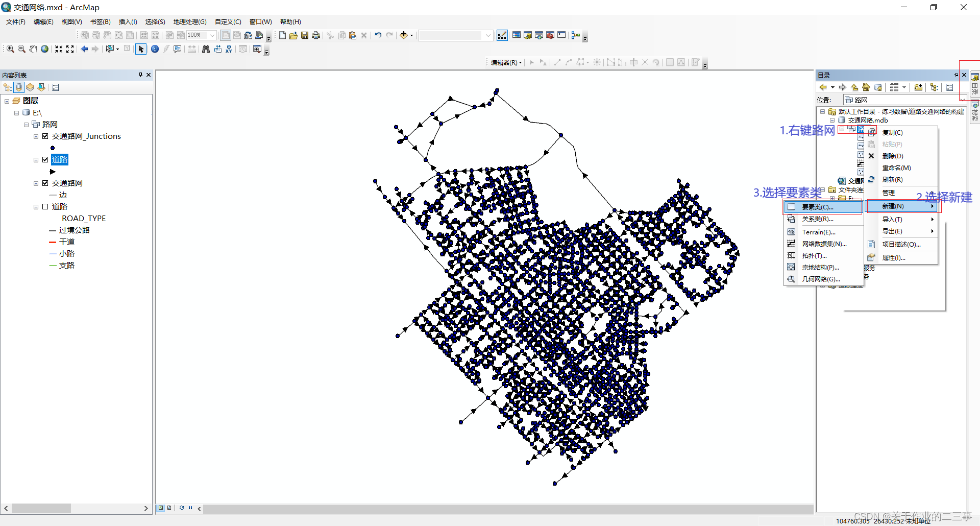Open a new blank map document

[x=282, y=35]
